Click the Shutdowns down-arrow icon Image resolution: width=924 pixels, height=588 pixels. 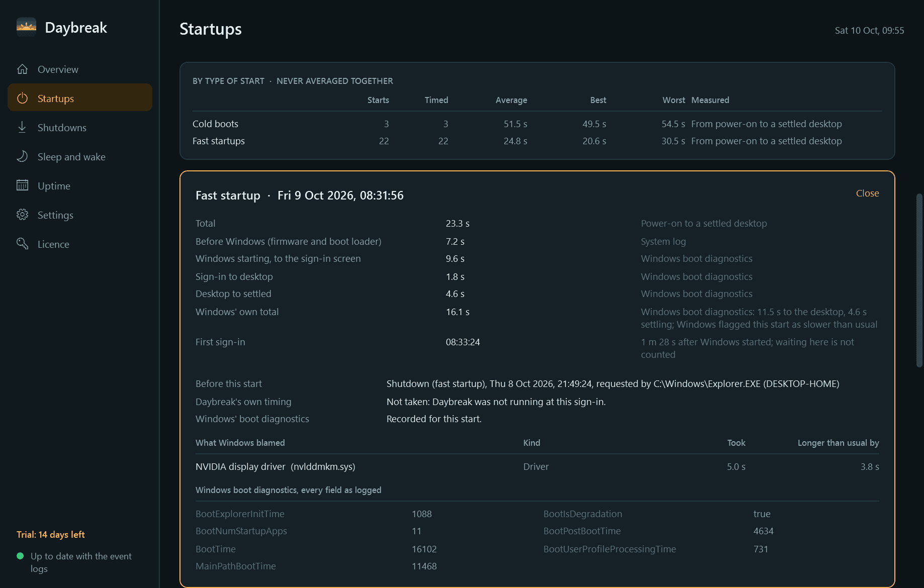(22, 127)
